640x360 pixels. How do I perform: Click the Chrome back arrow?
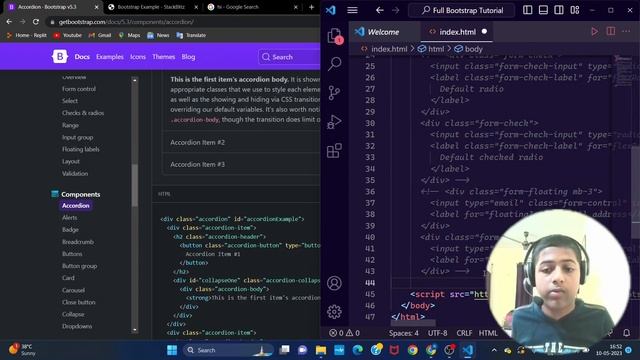(x=9, y=22)
